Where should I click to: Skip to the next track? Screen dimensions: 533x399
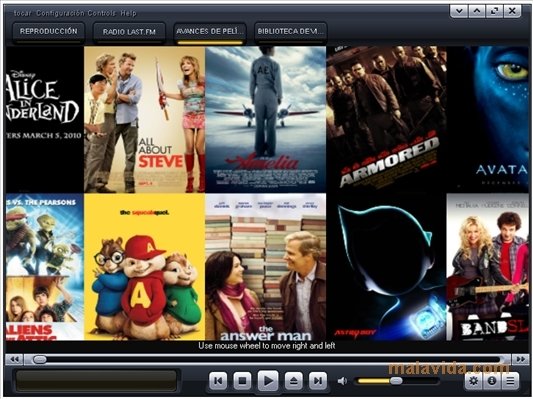[x=318, y=381]
